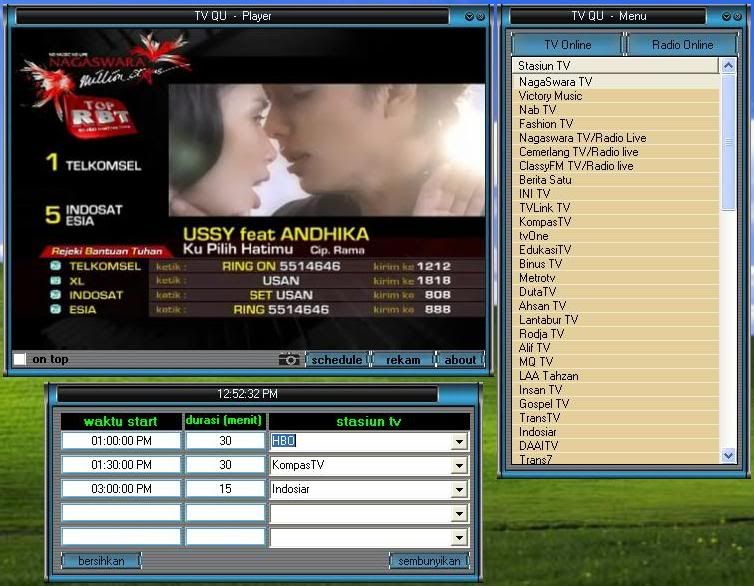This screenshot has height=586, width=754.
Task: Select DutaTV station
Action: click(x=616, y=292)
